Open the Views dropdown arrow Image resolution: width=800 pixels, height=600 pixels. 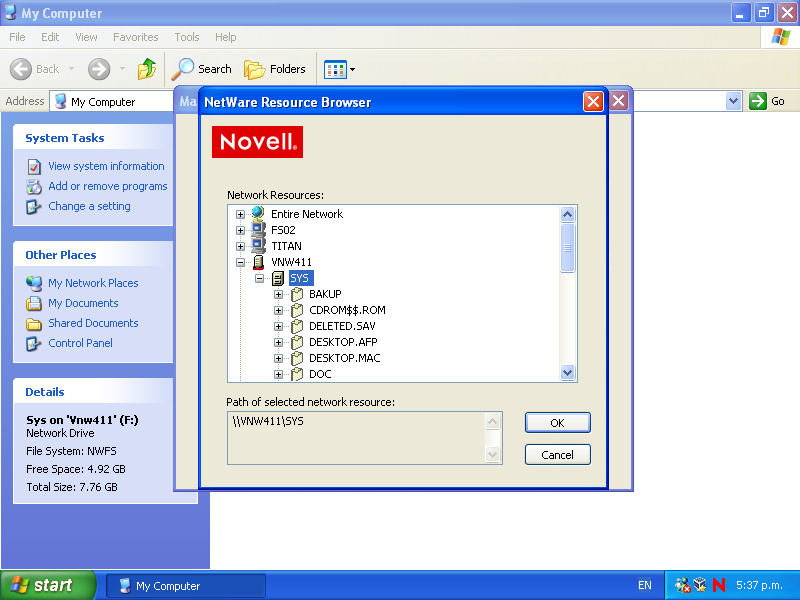pyautogui.click(x=352, y=69)
